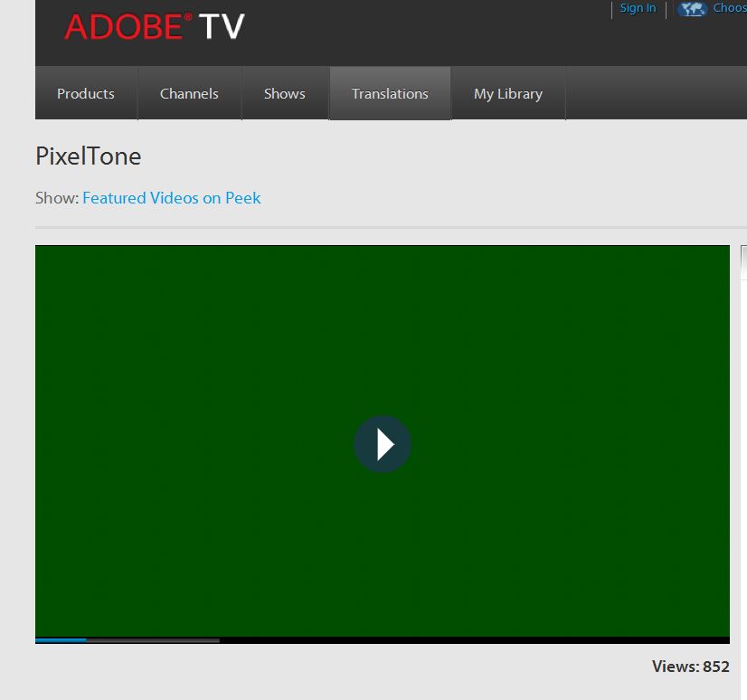Open the Shows menu
The height and width of the screenshot is (700, 747).
tap(284, 93)
